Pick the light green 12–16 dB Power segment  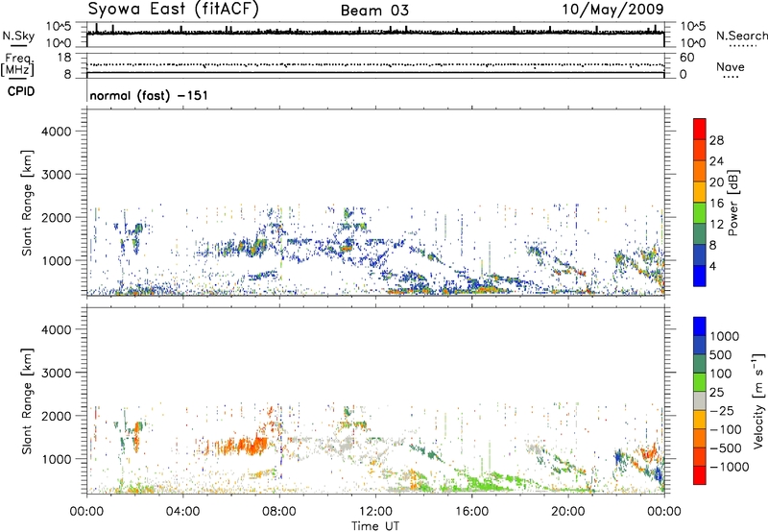[700, 213]
